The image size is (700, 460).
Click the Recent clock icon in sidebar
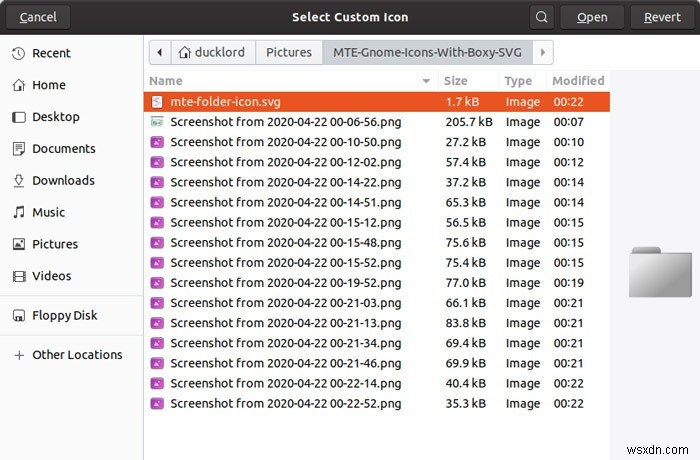click(x=18, y=54)
